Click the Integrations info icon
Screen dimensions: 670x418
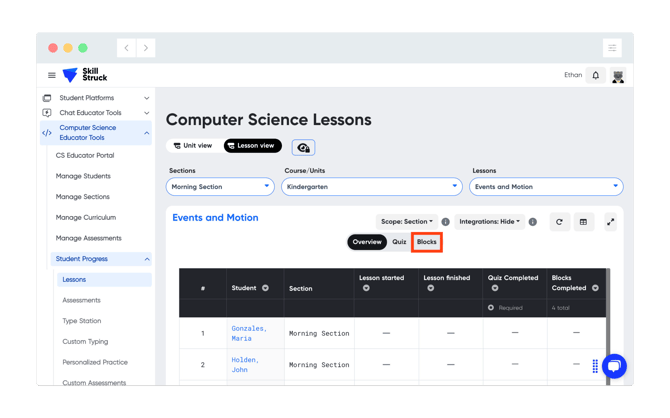click(x=532, y=222)
